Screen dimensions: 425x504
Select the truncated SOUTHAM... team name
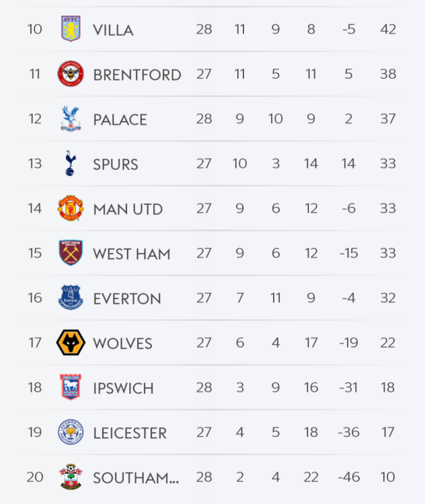[136, 478]
